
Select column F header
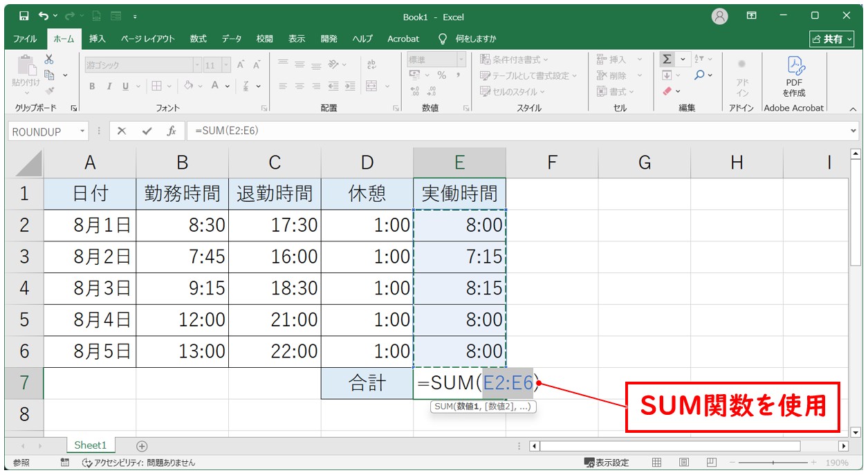[552, 162]
